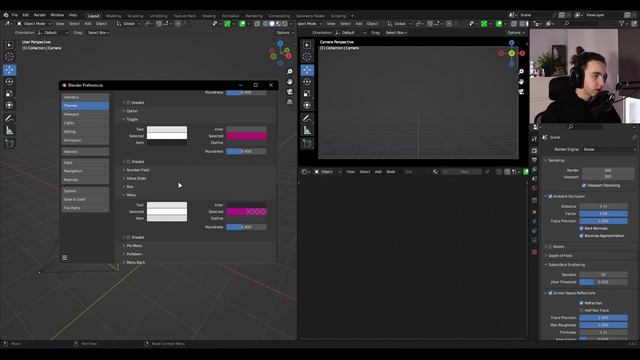
Task: Toggle Viewport Denoising checkbox
Action: coord(584,185)
